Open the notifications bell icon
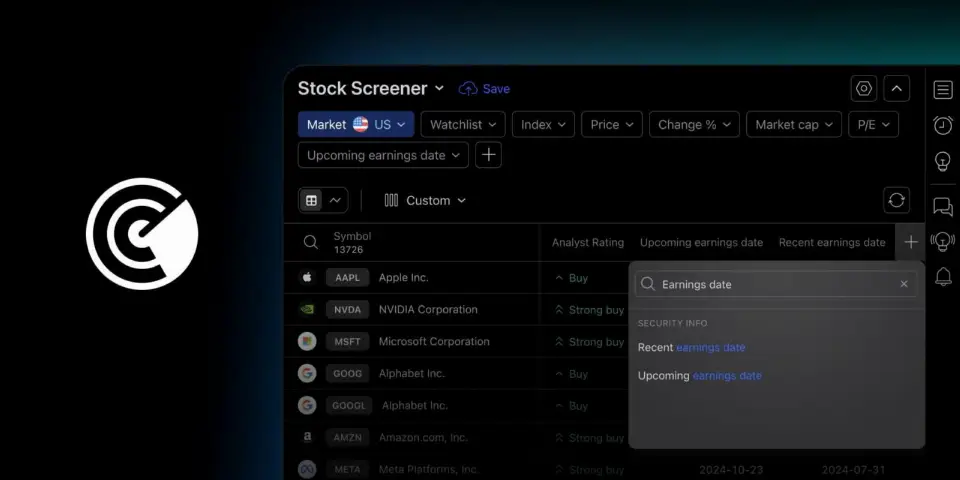 click(x=943, y=277)
